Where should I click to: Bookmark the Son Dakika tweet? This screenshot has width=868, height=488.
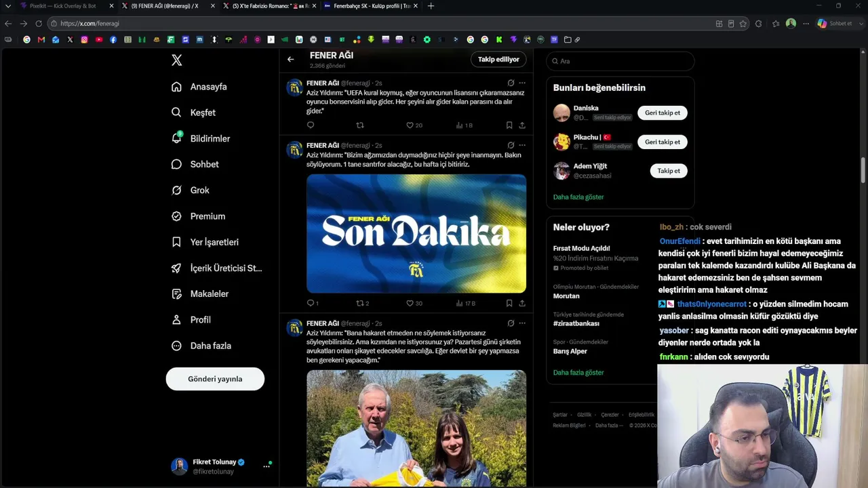(x=509, y=303)
